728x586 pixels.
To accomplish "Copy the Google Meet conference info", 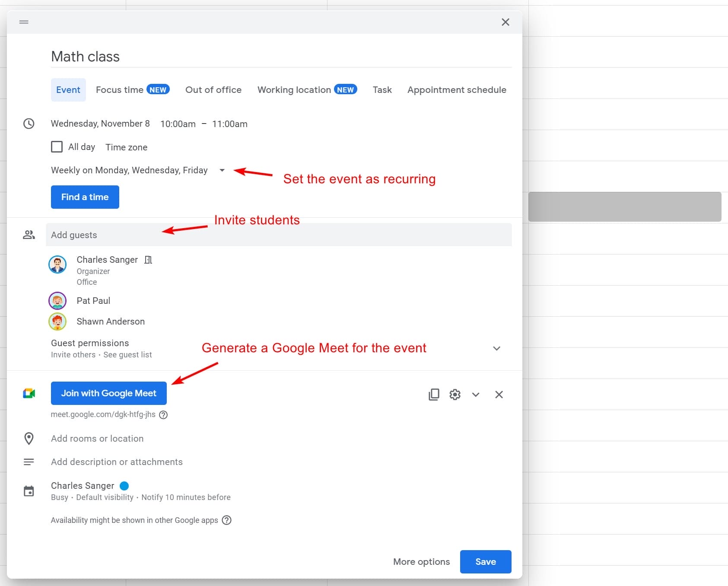I will click(433, 395).
